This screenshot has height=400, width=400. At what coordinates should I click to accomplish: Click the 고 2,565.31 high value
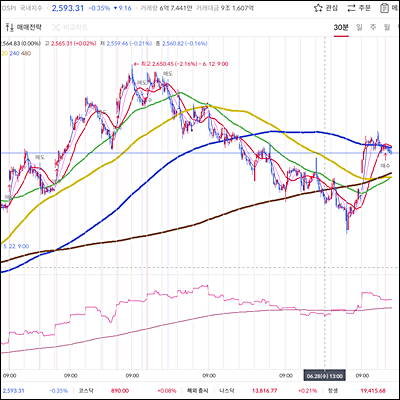tap(70, 44)
